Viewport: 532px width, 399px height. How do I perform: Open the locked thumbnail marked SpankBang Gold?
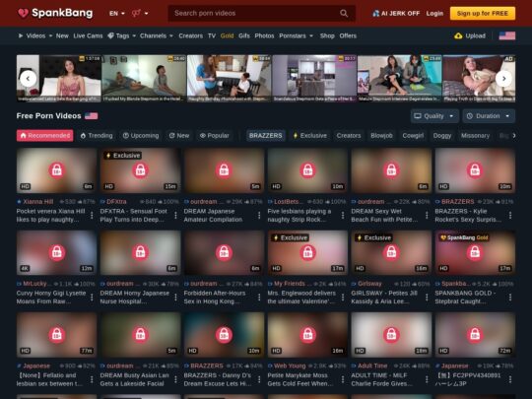[x=475, y=253]
